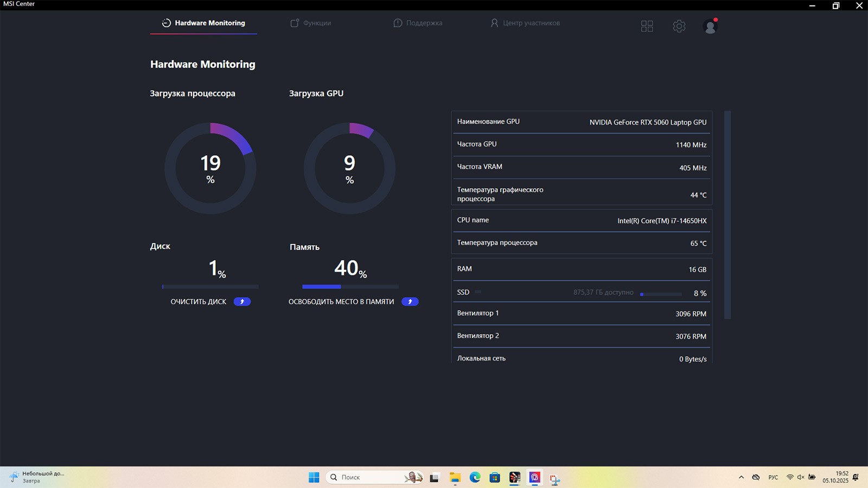The height and width of the screenshot is (488, 868).
Task: Open Microsoft Edge from the taskbar
Action: (475, 477)
